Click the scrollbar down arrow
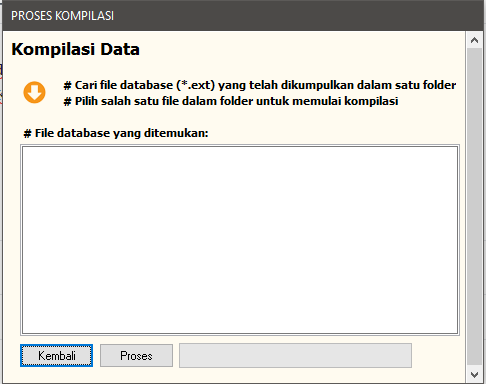Viewport: 486px width, 384px height. click(474, 375)
